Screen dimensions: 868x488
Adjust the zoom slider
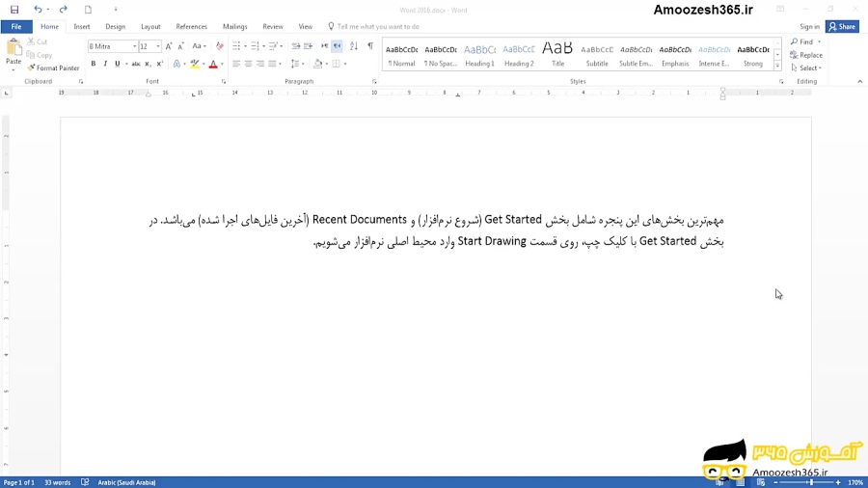(x=811, y=482)
